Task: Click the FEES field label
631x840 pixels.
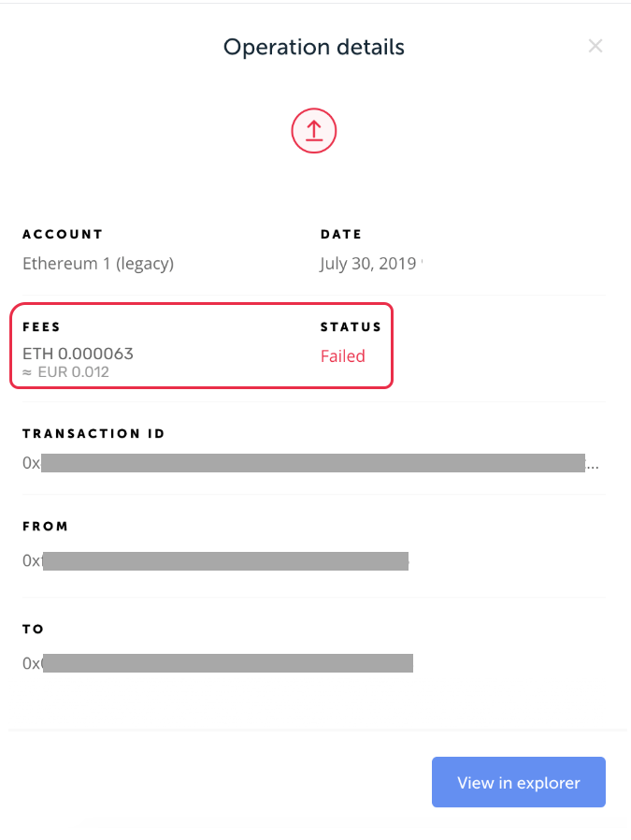Action: click(x=41, y=326)
